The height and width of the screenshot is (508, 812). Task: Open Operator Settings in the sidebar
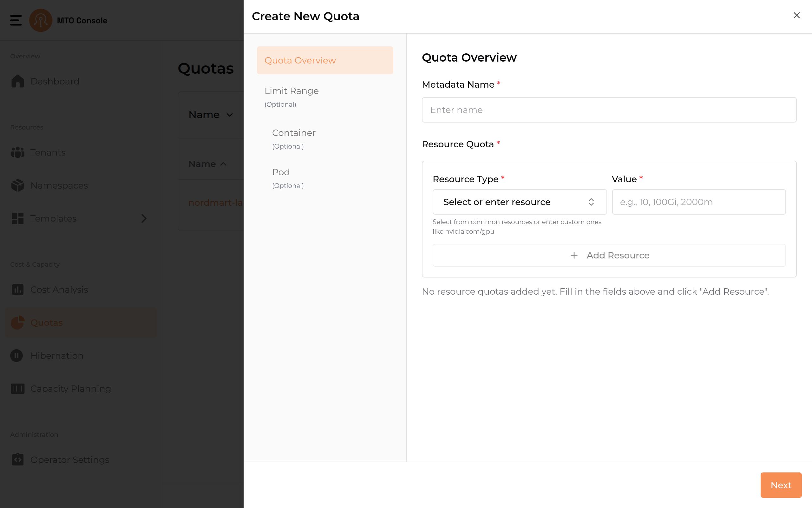[x=81, y=459]
